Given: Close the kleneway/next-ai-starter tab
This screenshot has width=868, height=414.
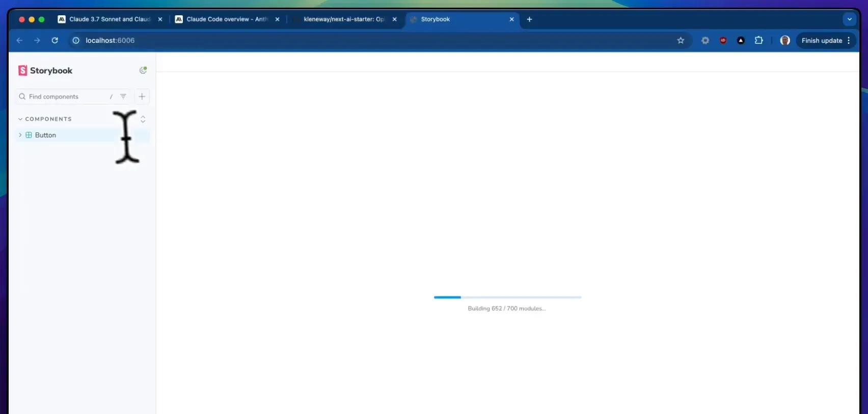Looking at the screenshot, I should click(x=395, y=19).
